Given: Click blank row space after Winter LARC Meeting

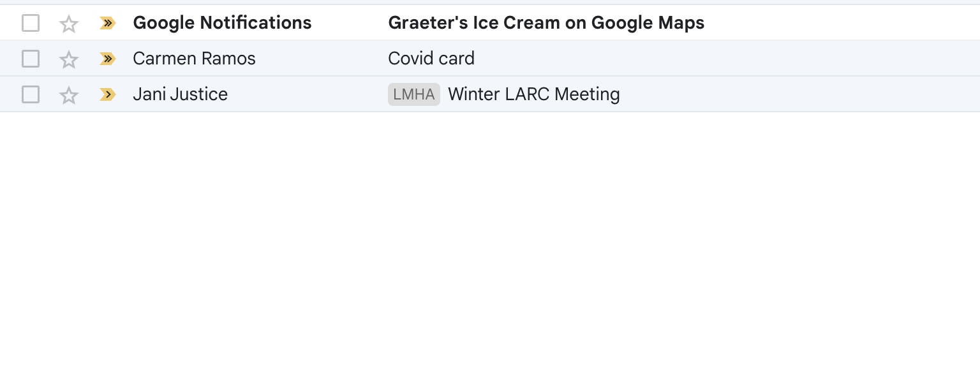Looking at the screenshot, I should point(800,94).
